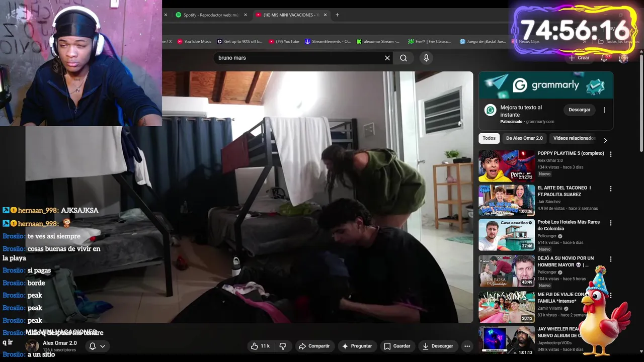Select the Todos filter chip
Viewport: 644px width, 362px height.
point(489,138)
